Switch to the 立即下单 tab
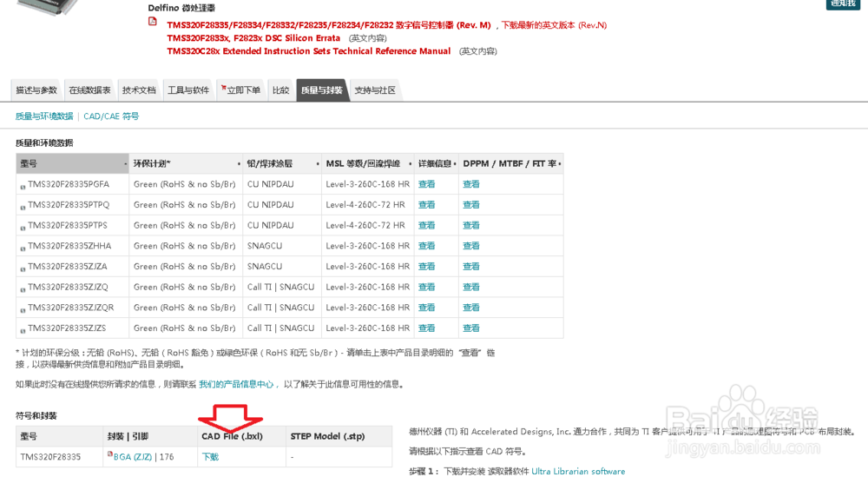This screenshot has height=477, width=868. point(240,90)
